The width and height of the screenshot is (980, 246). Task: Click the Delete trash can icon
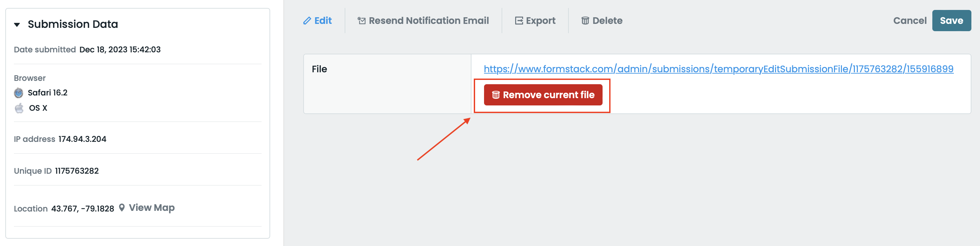point(585,21)
